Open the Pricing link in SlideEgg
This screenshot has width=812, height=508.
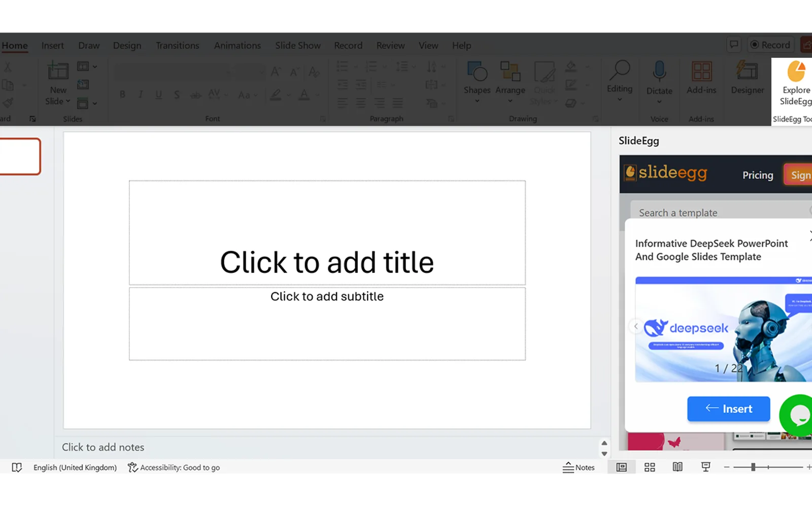(x=758, y=175)
